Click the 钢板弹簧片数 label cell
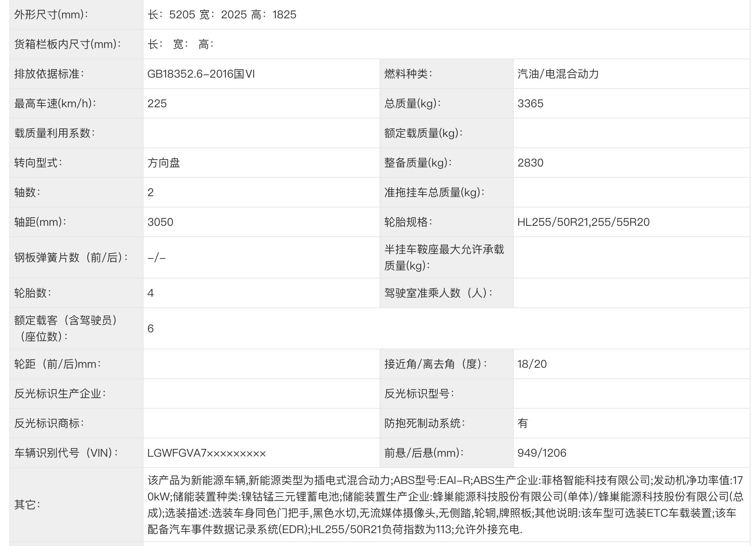 tap(71, 258)
